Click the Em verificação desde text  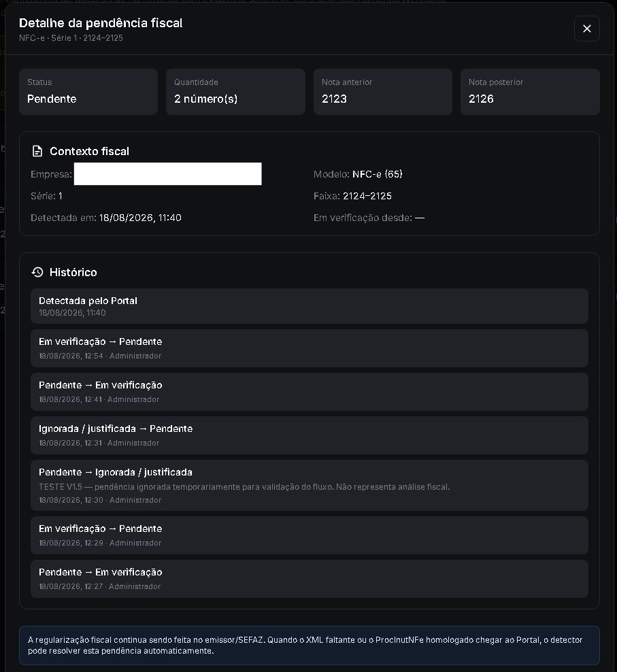click(369, 218)
